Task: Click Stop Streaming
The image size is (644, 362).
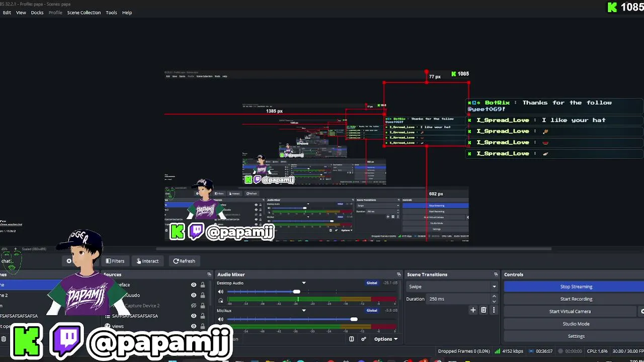Action: click(x=576, y=287)
